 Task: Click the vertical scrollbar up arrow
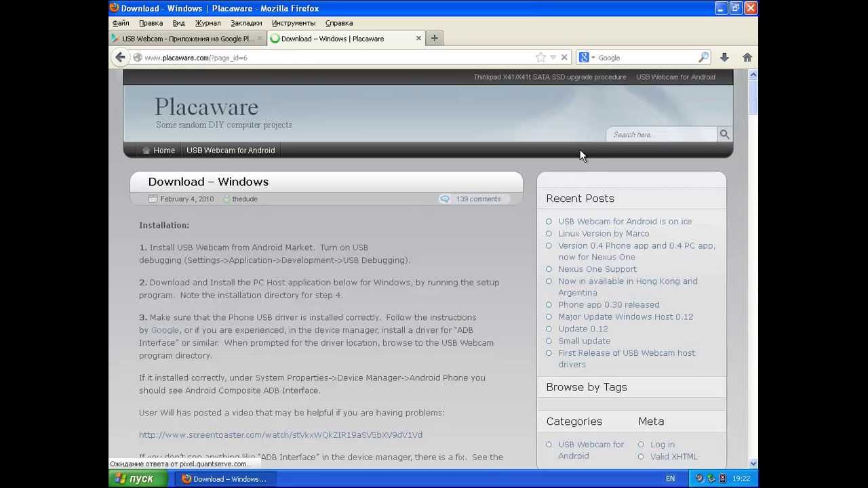tap(753, 75)
